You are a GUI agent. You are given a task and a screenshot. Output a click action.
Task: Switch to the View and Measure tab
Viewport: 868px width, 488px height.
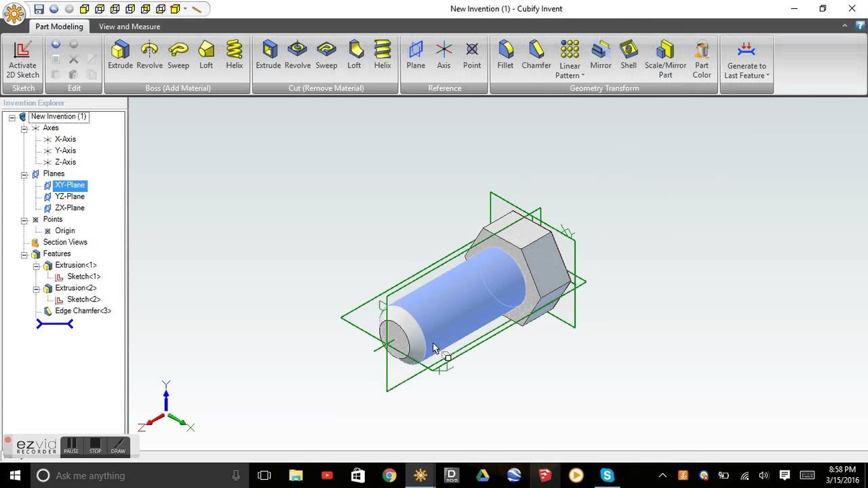point(130,26)
